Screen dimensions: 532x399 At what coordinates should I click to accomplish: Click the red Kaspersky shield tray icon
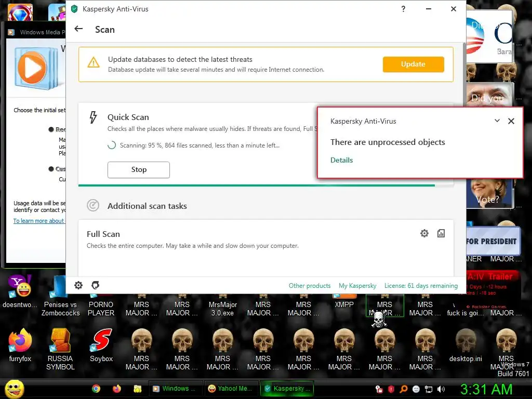tap(391, 389)
